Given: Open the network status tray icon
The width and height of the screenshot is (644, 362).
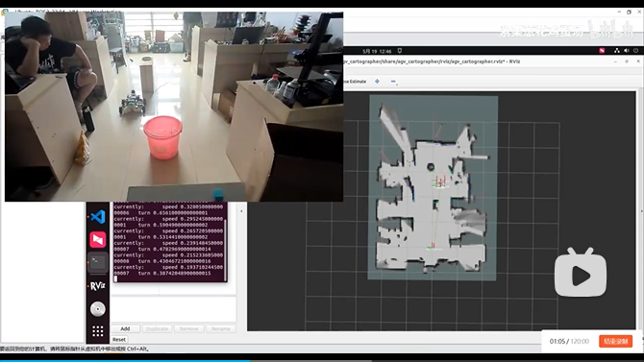Looking at the screenshot, I should coord(617,51).
